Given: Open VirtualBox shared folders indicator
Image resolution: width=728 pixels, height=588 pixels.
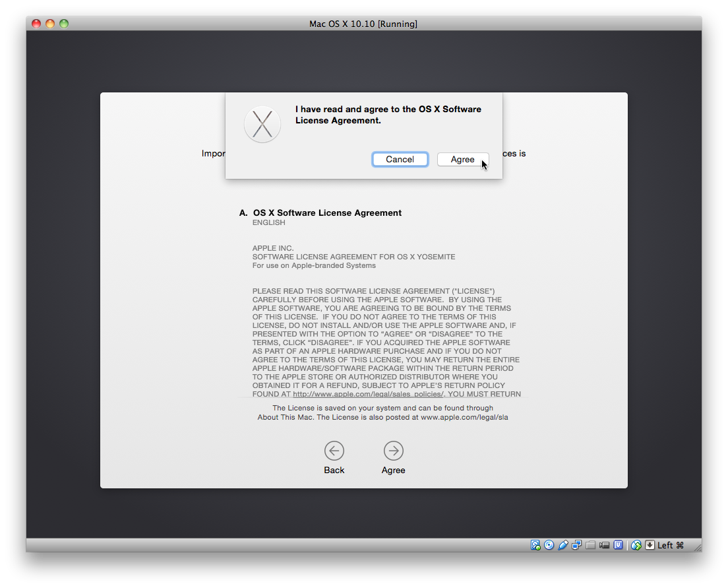Looking at the screenshot, I should pyautogui.click(x=591, y=544).
